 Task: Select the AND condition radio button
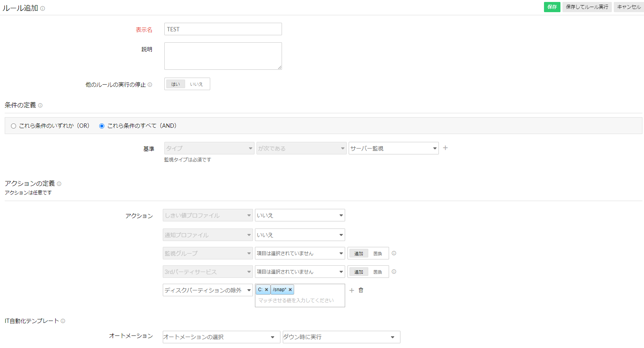[x=102, y=126]
